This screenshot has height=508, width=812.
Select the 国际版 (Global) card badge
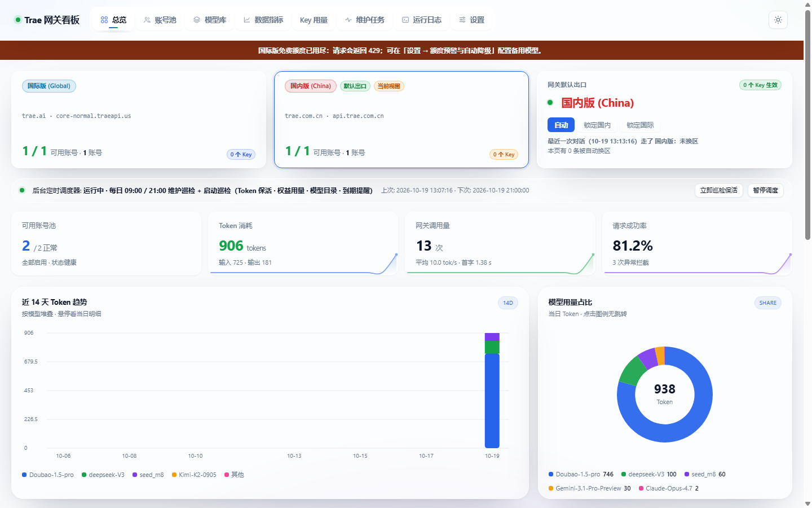pyautogui.click(x=49, y=86)
